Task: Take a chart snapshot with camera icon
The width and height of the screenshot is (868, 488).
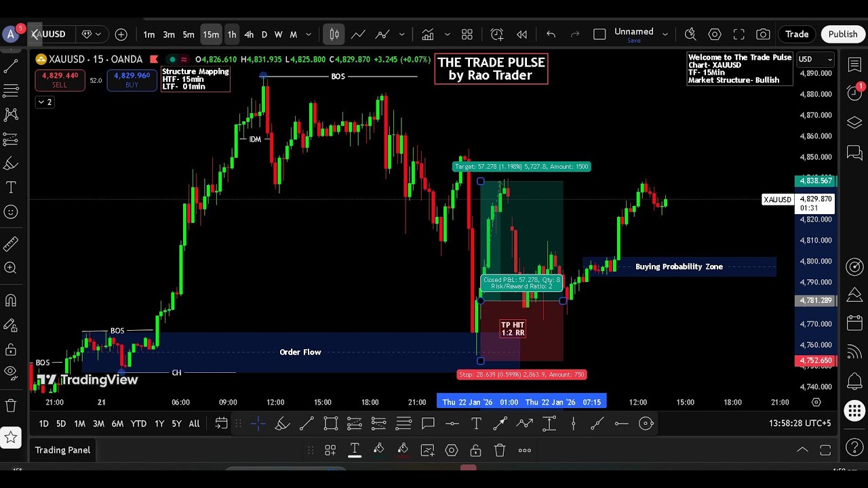Action: pyautogui.click(x=763, y=35)
